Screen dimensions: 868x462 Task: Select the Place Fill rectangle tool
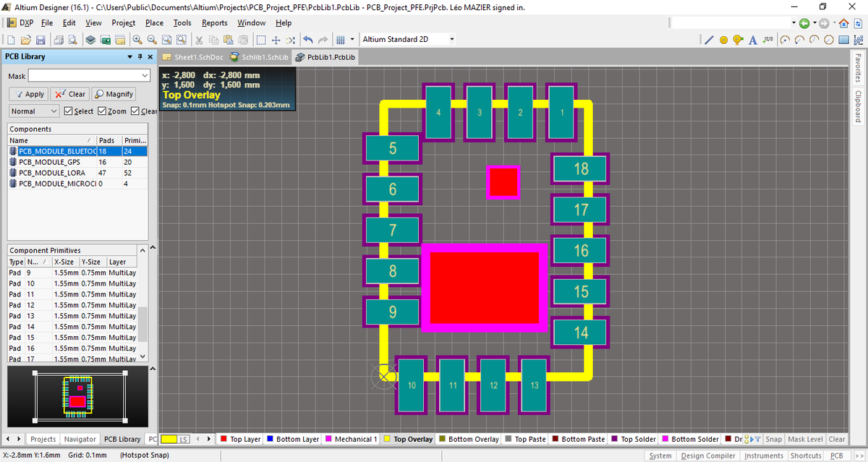click(843, 39)
